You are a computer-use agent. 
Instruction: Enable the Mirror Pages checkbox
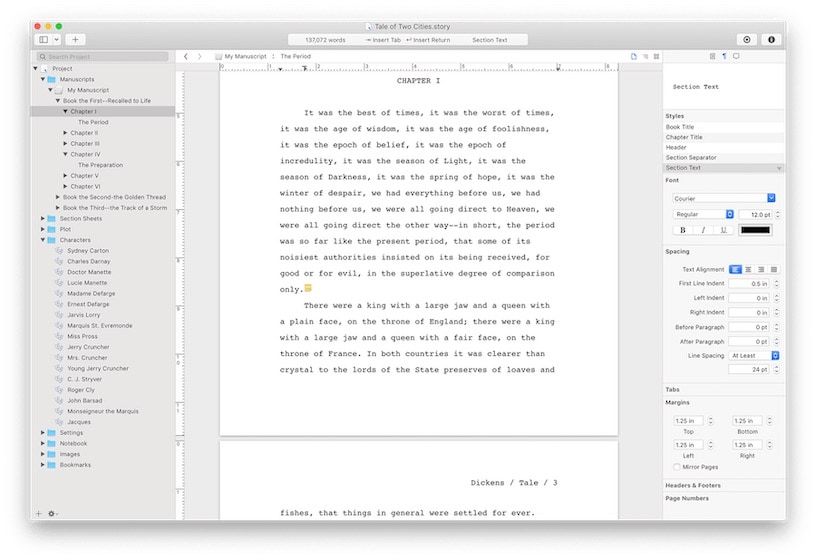[x=677, y=467]
